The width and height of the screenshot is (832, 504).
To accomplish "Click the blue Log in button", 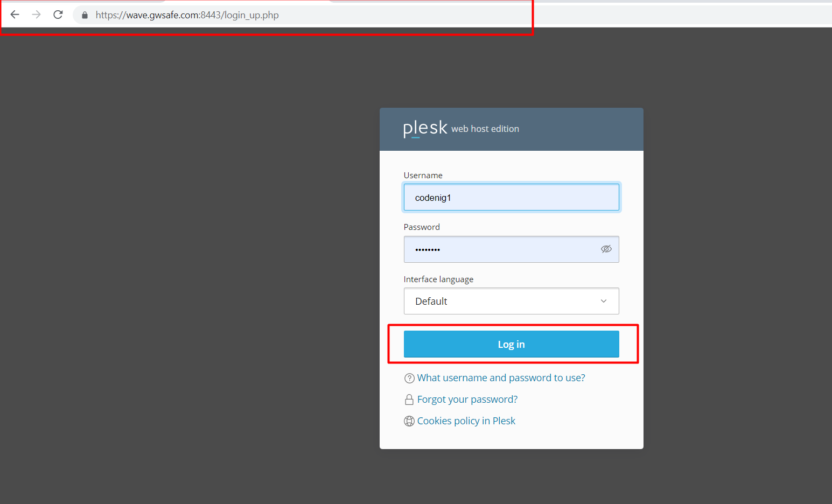I will point(512,344).
